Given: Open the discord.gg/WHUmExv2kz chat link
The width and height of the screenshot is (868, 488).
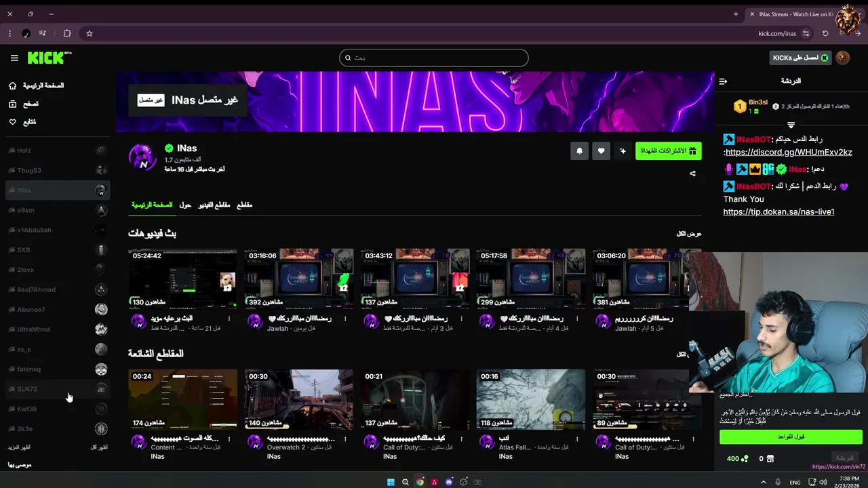Looking at the screenshot, I should (789, 152).
